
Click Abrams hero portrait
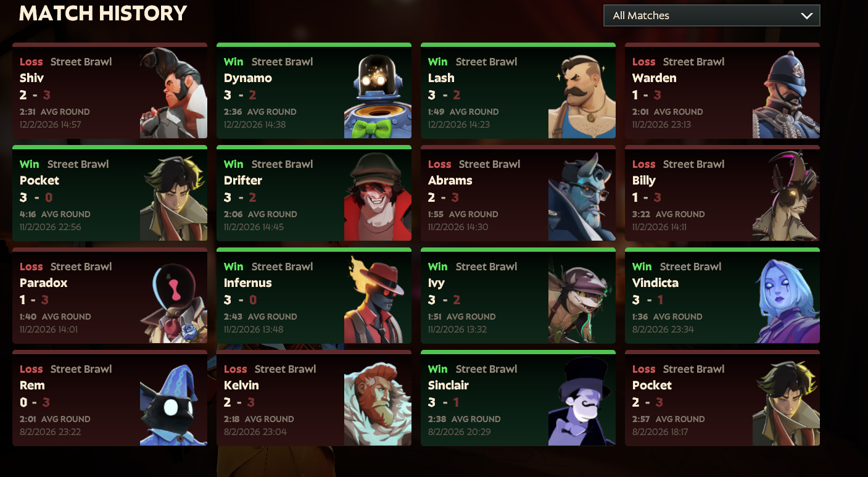[x=582, y=195]
